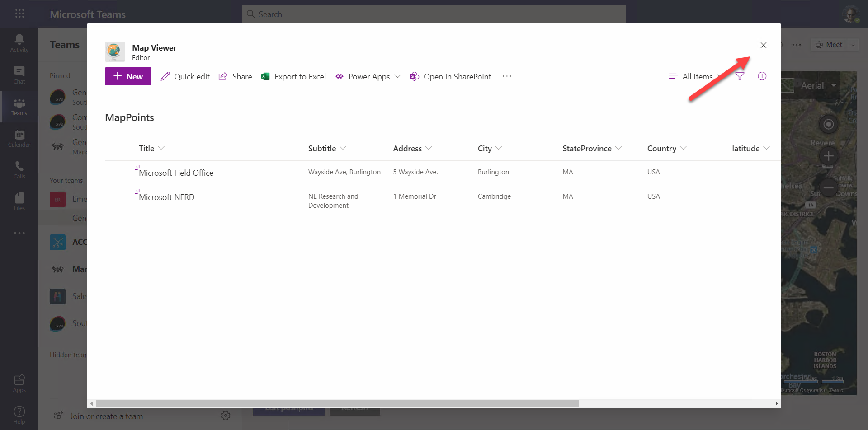Open manage teams settings gear

pos(226,416)
